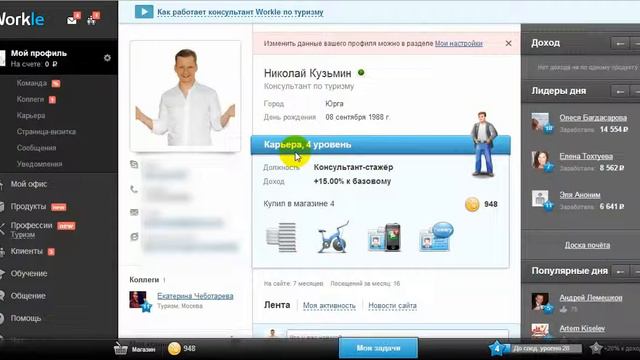Screen dimensions: 640x360
Task: Click Олеся Багдасарова avatar
Action: click(x=540, y=122)
